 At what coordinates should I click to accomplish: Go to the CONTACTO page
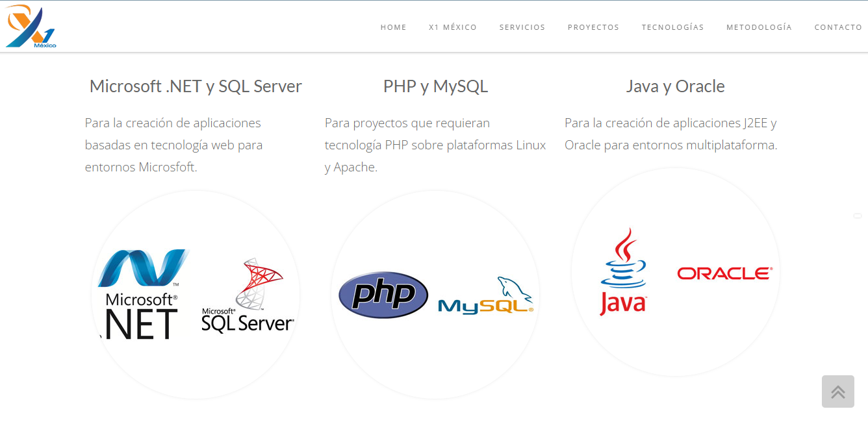[838, 27]
